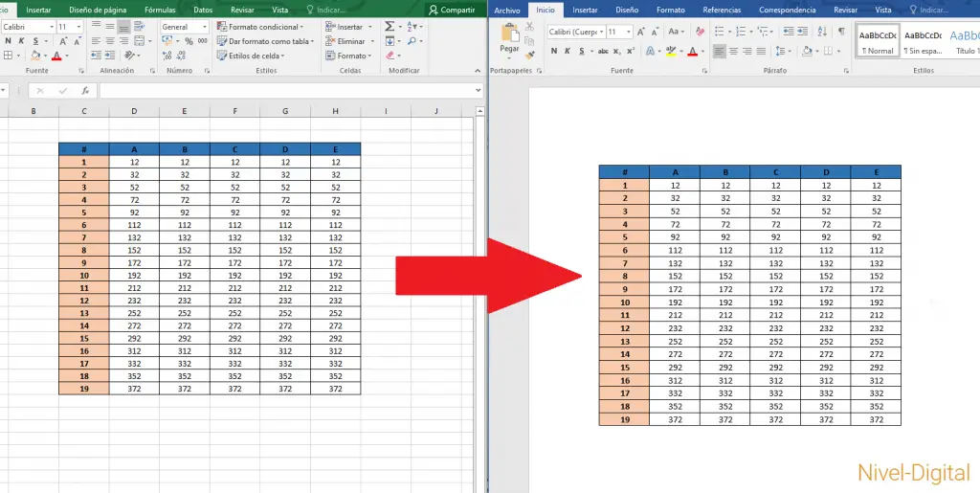Viewport: 980px width, 493px height.
Task: Click Word shrink font icon
Action: (x=655, y=32)
